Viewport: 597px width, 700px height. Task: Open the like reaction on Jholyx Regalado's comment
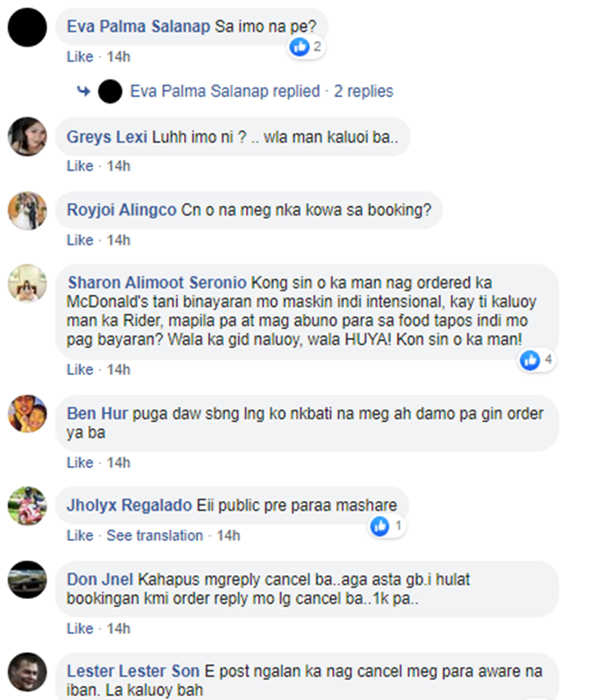(388, 526)
